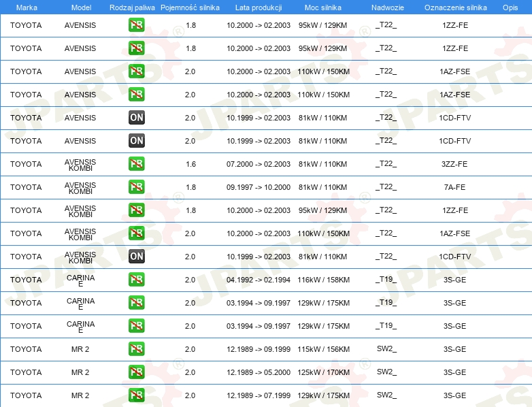Screen dimensions: 532x407
Task: Click 10.1999 -> 02.2003 dates in AVENSIS KOMBI row
Action: [259, 257]
